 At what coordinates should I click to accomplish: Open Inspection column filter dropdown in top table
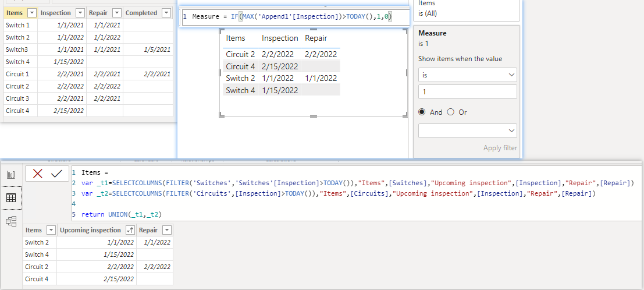[x=80, y=13]
